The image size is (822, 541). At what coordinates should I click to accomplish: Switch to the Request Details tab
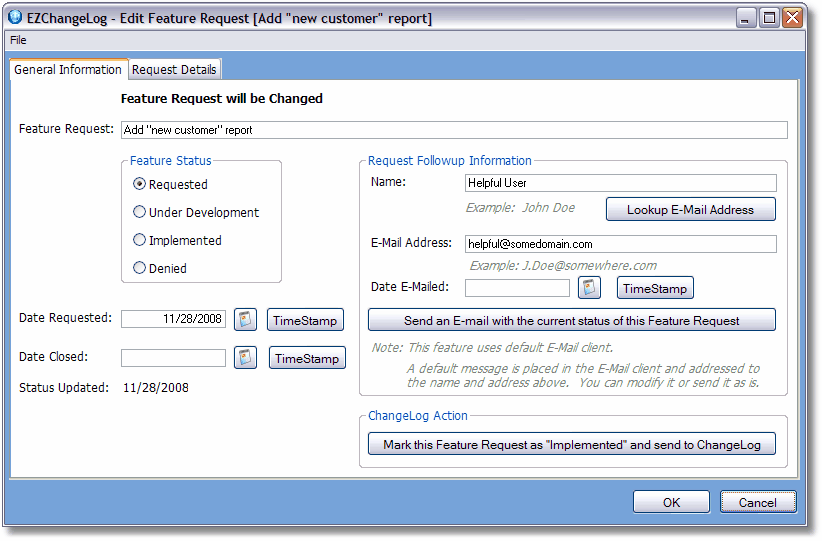coord(174,69)
